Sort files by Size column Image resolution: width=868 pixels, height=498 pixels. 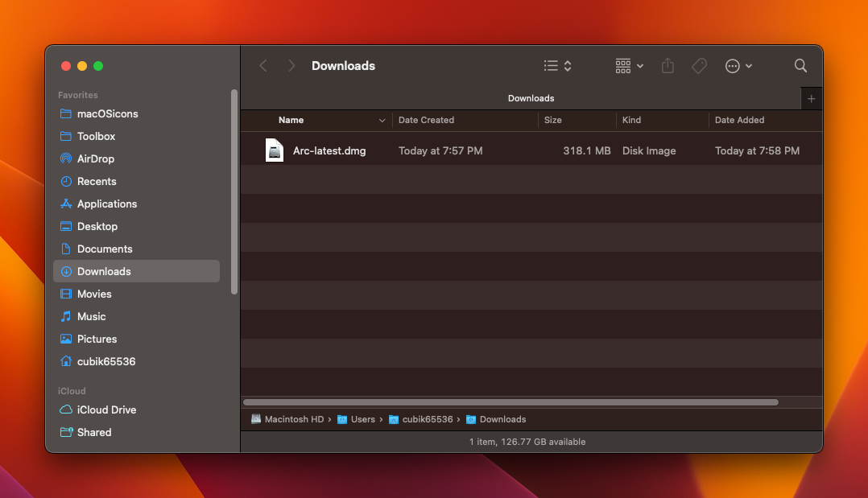552,120
